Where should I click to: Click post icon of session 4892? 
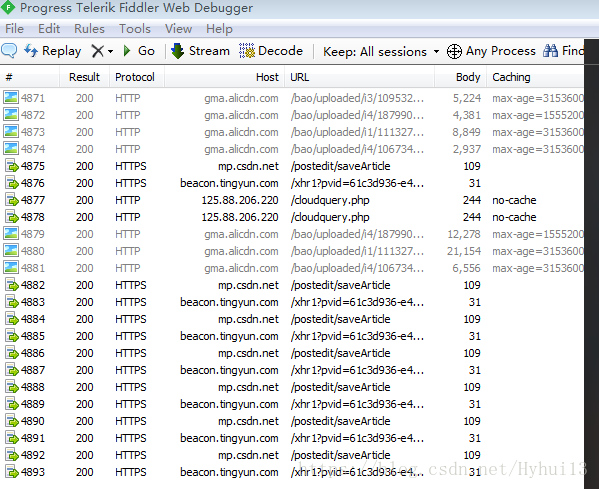[x=12, y=455]
